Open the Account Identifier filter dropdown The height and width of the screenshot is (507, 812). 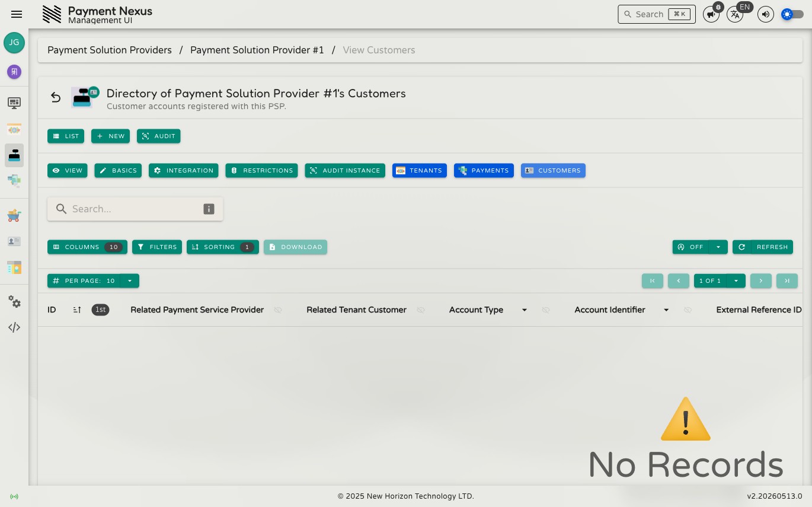click(666, 310)
